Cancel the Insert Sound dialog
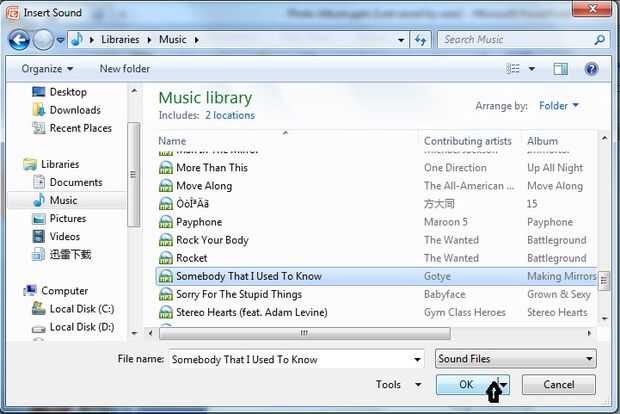Screen dimensions: 620x414 (558, 384)
